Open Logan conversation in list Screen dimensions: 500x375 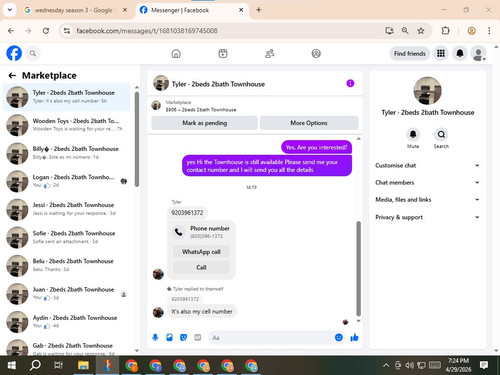point(66,181)
